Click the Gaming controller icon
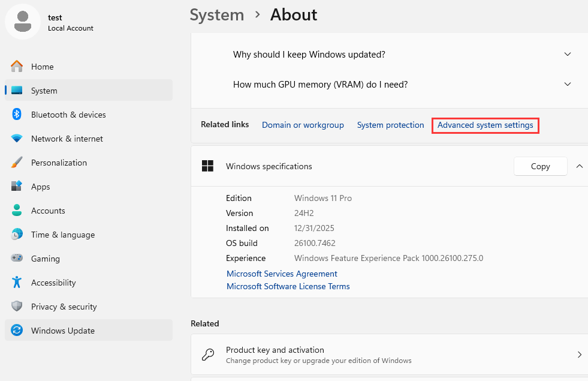The image size is (588, 381). pos(17,259)
